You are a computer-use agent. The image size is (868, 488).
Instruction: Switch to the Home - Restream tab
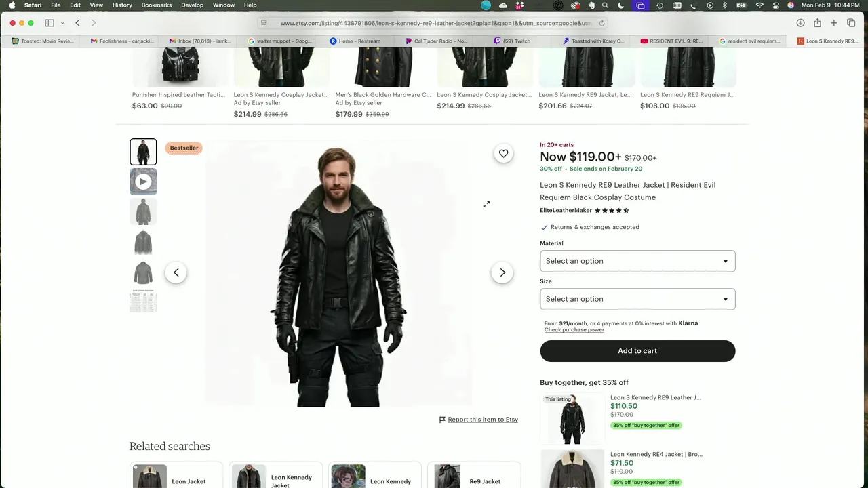click(355, 41)
